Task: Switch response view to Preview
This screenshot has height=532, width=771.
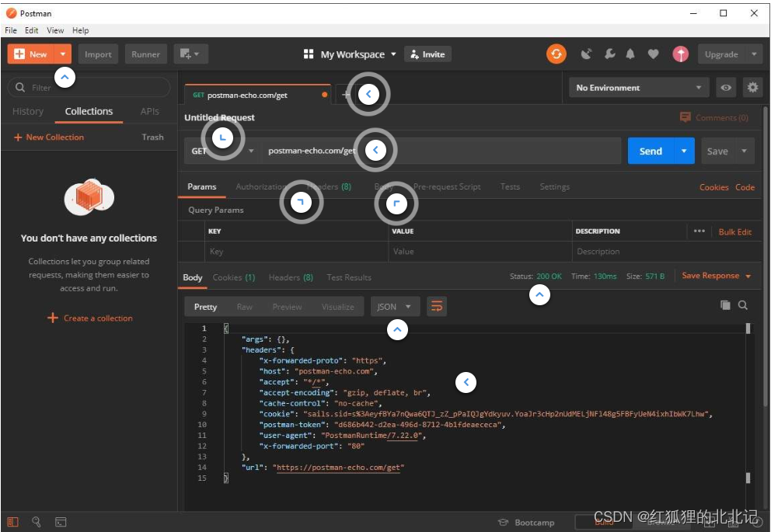Action: click(x=287, y=307)
